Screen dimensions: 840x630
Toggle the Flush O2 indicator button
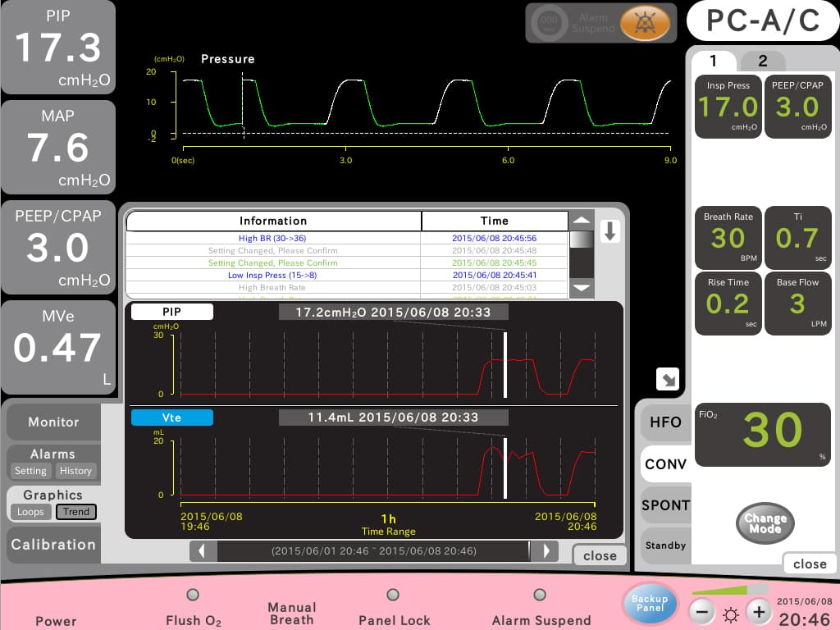[x=193, y=595]
